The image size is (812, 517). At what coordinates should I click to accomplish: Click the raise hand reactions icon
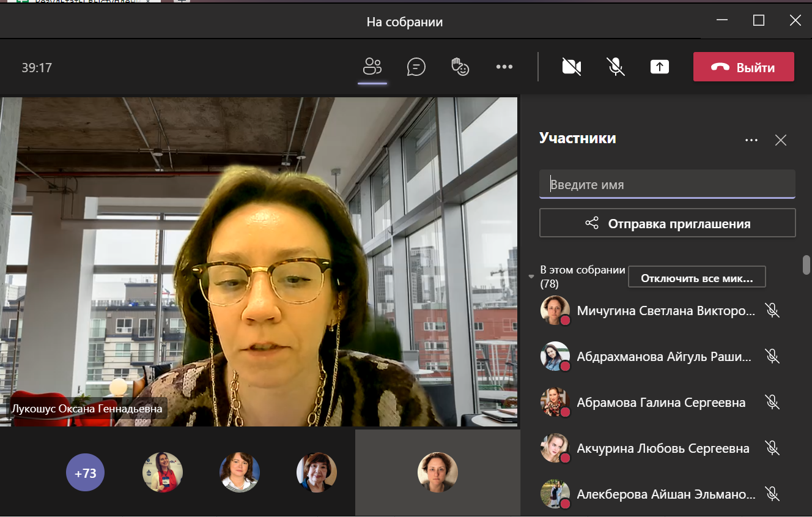pyautogui.click(x=460, y=67)
